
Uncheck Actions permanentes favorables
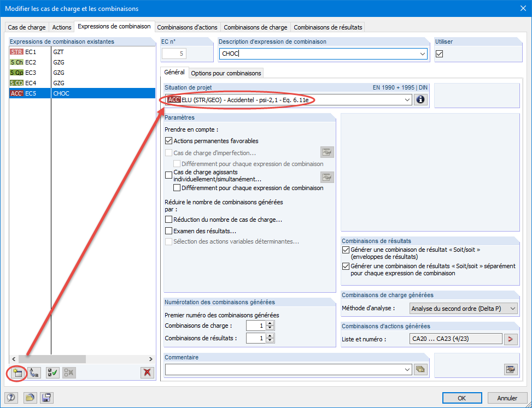(168, 141)
